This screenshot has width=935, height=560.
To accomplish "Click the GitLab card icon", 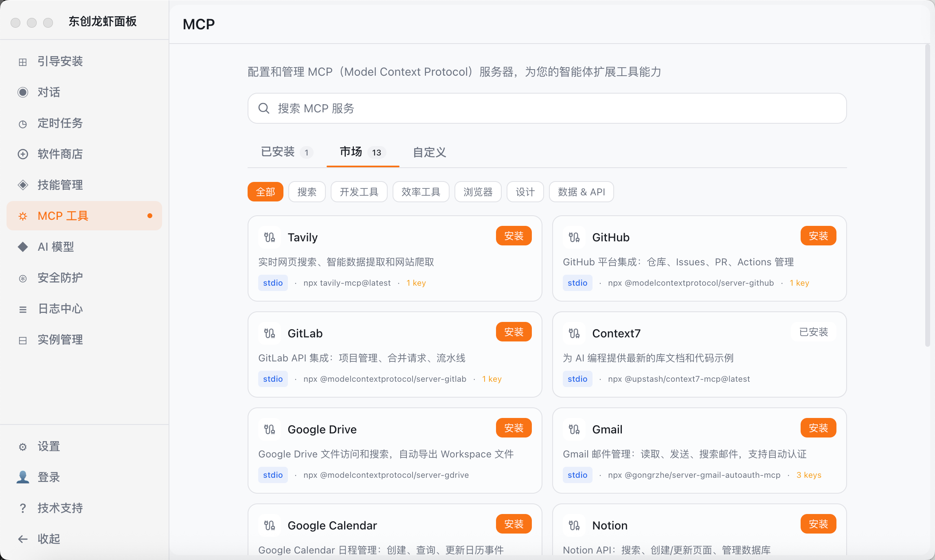I will pos(270,333).
